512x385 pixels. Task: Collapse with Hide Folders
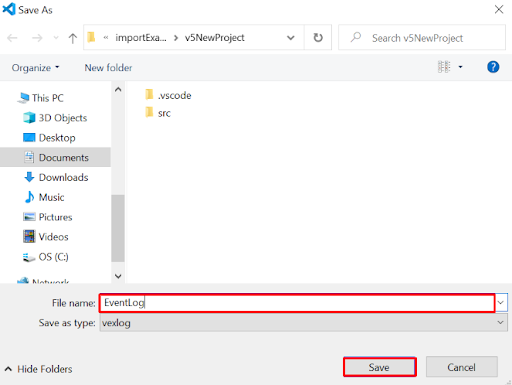pos(38,369)
